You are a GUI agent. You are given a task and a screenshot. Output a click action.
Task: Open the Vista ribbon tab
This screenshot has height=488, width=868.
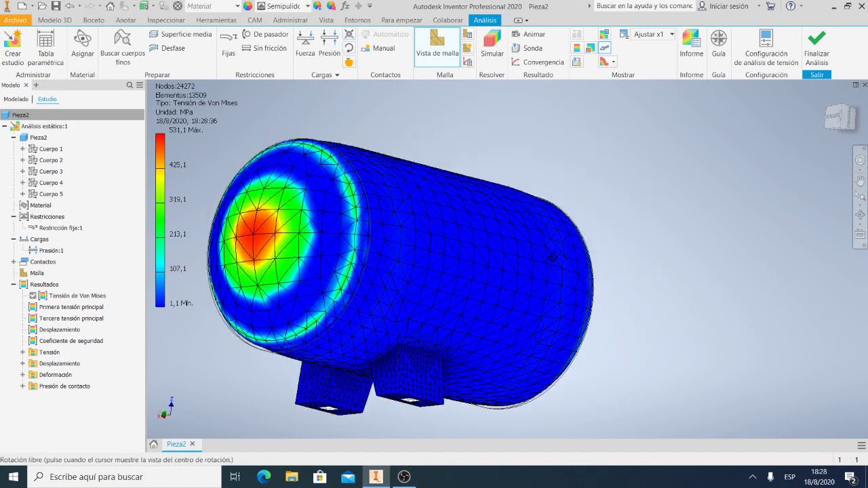pos(326,20)
